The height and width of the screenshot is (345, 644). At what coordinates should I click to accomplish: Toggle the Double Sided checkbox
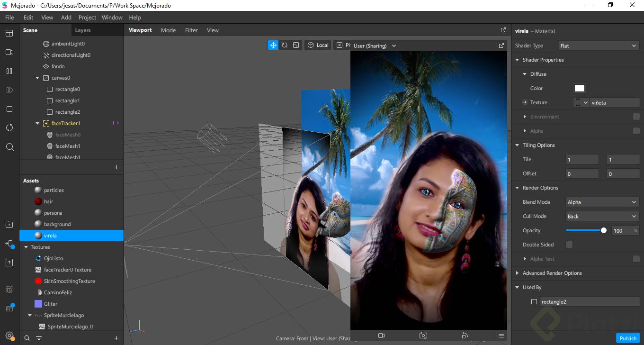569,245
